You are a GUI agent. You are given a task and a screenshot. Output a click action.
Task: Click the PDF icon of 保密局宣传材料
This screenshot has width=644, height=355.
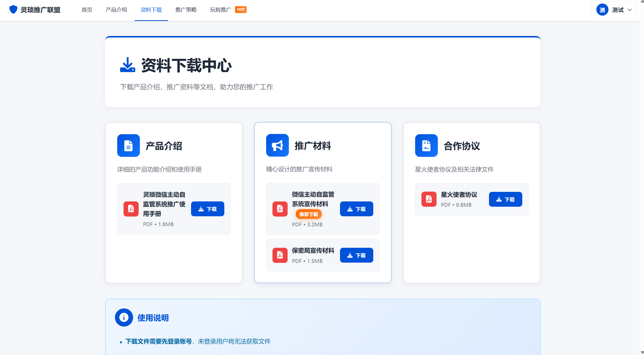(x=280, y=255)
